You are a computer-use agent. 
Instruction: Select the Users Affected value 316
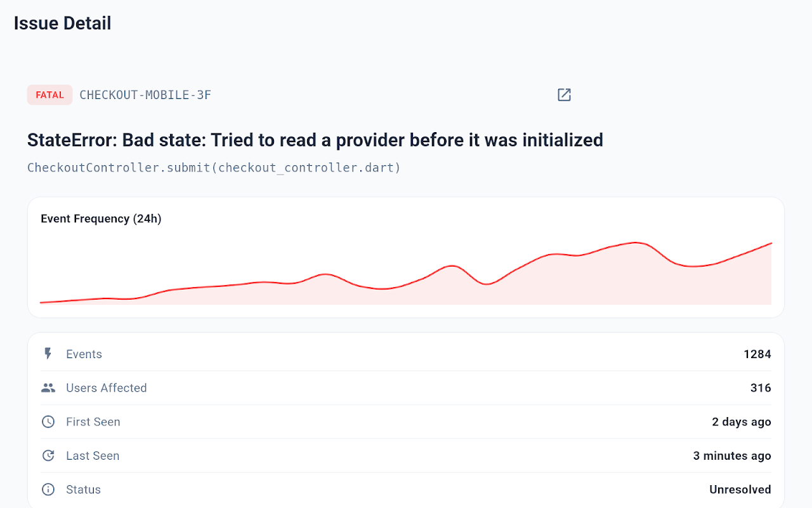pyautogui.click(x=761, y=388)
